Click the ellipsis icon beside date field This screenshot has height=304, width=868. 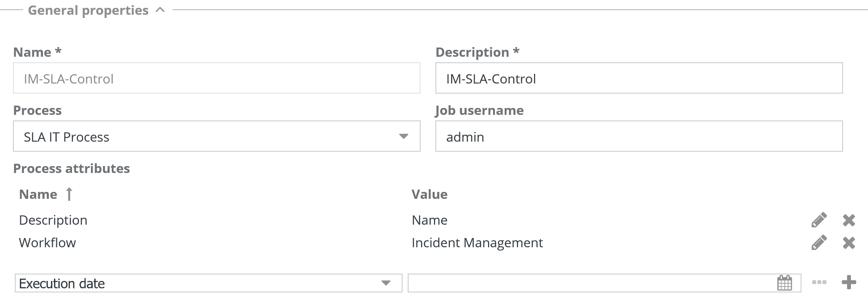click(x=819, y=282)
